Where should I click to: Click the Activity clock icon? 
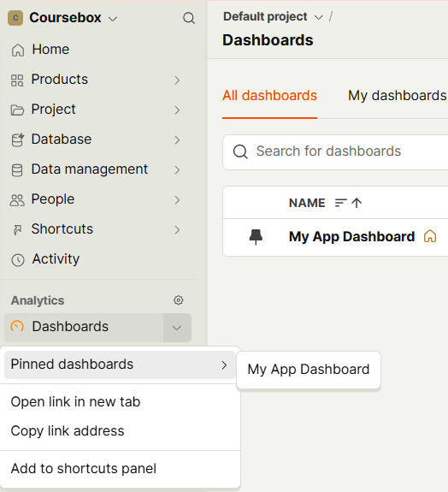click(x=18, y=260)
